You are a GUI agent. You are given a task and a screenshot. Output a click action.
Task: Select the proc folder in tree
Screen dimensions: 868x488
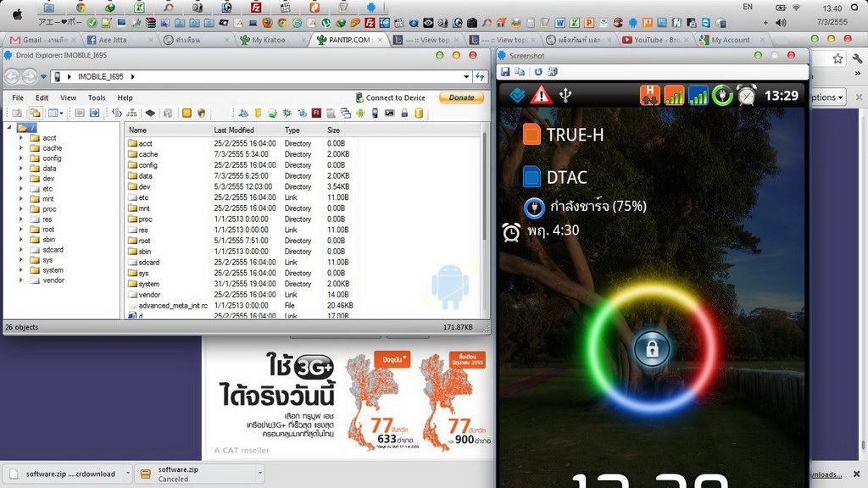click(x=49, y=209)
